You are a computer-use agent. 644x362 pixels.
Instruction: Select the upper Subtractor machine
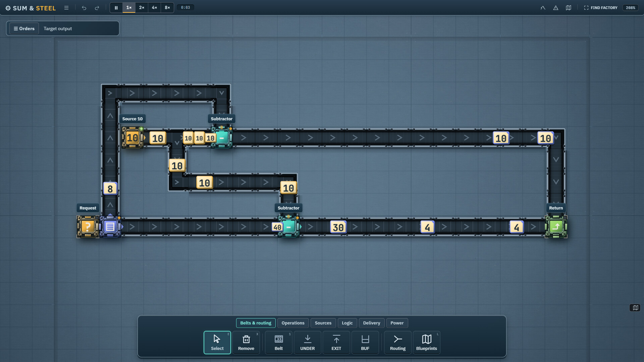pyautogui.click(x=222, y=137)
